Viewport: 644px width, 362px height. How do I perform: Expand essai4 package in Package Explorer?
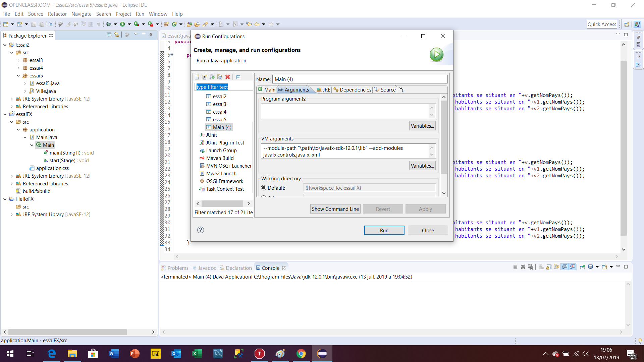pyautogui.click(x=18, y=68)
